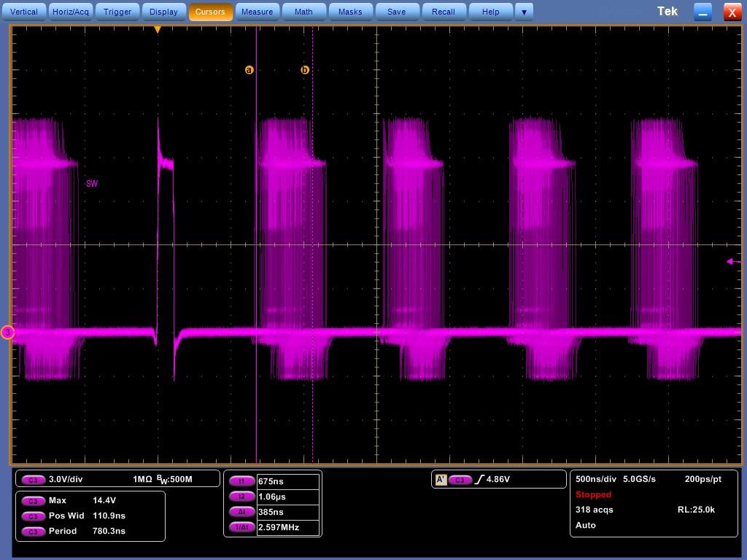Click the 500ns/div timebase readout
The height and width of the screenshot is (560, 747).
coord(596,479)
